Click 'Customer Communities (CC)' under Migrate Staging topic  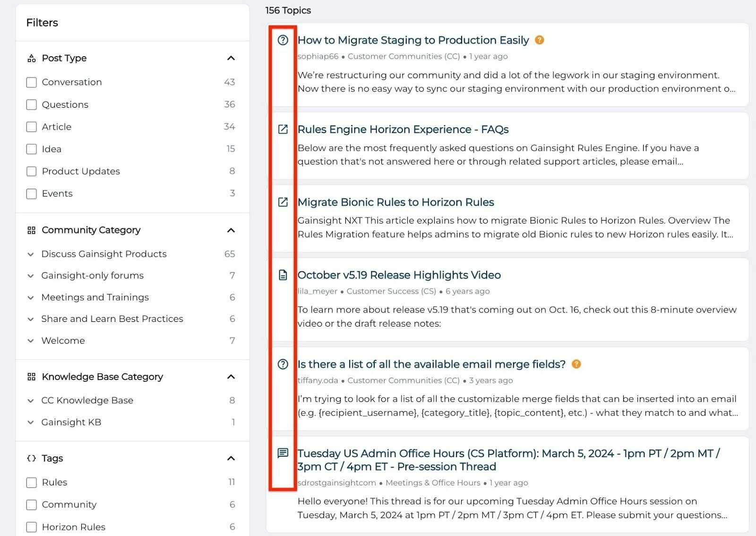tap(404, 56)
